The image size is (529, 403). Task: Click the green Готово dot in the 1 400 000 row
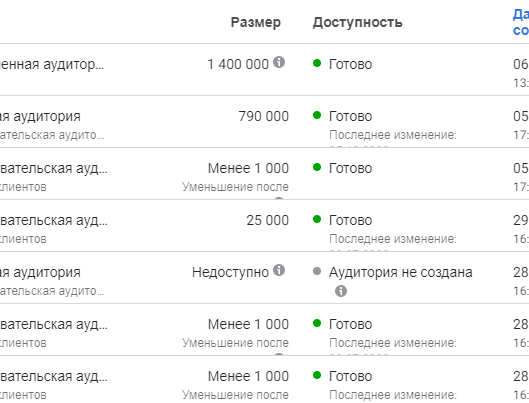(x=317, y=63)
